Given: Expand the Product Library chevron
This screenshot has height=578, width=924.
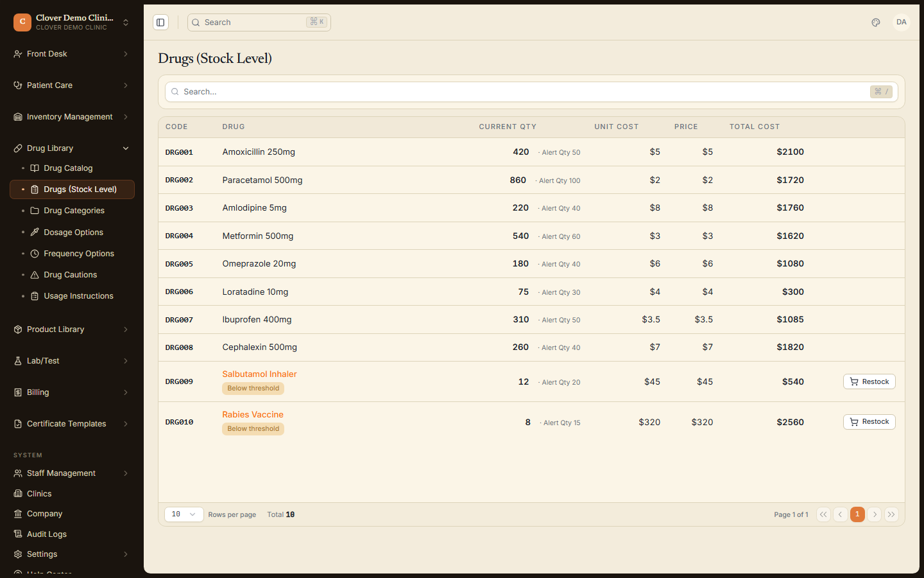Looking at the screenshot, I should pyautogui.click(x=126, y=329).
